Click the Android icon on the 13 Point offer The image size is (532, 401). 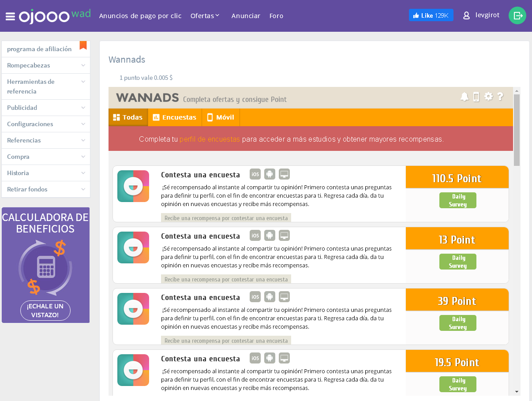[x=270, y=236]
